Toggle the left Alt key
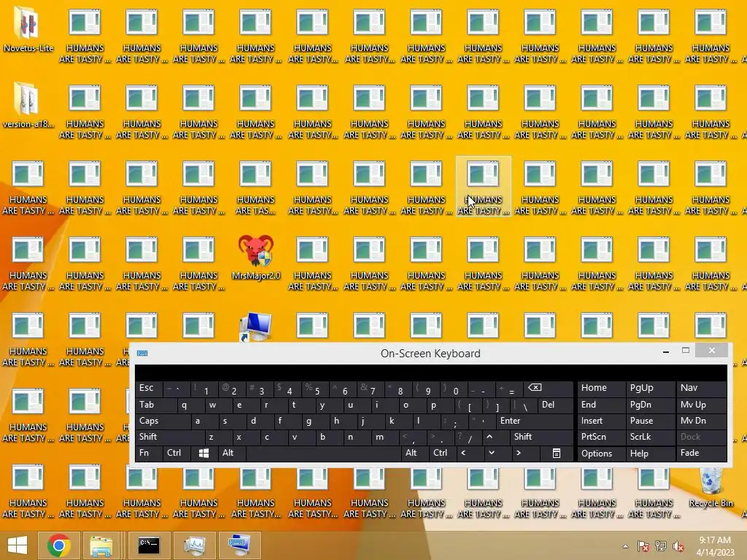This screenshot has width=747, height=560. point(232,454)
